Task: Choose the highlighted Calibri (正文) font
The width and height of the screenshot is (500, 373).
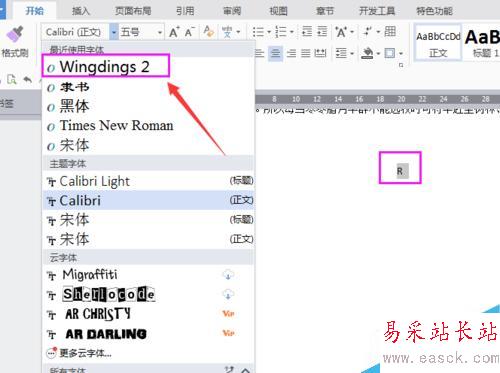Action: (148, 200)
